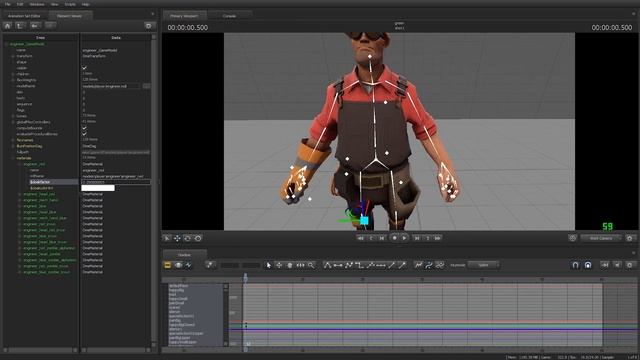Click the viewport camera lock icon left of Work Camera
This screenshot has width=640, height=360.
click(573, 238)
